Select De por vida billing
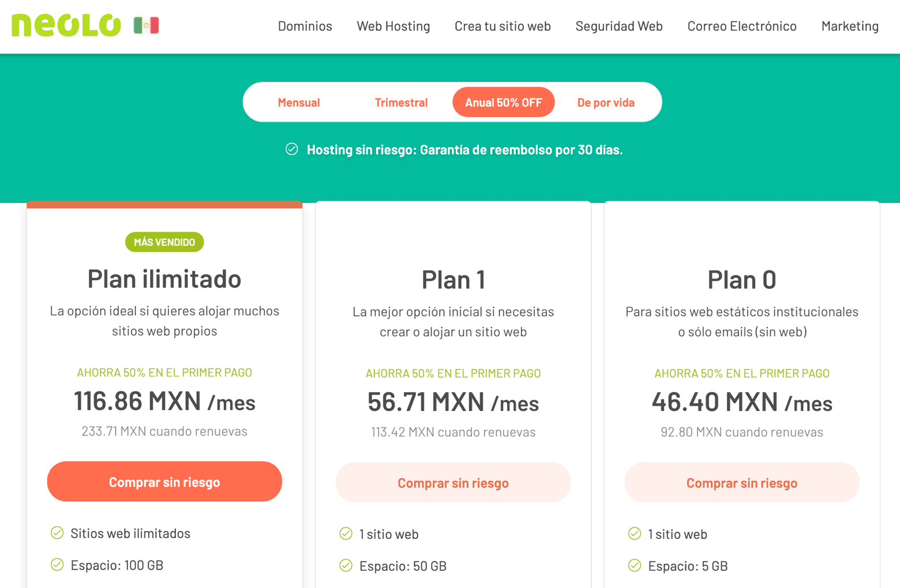 coord(606,103)
